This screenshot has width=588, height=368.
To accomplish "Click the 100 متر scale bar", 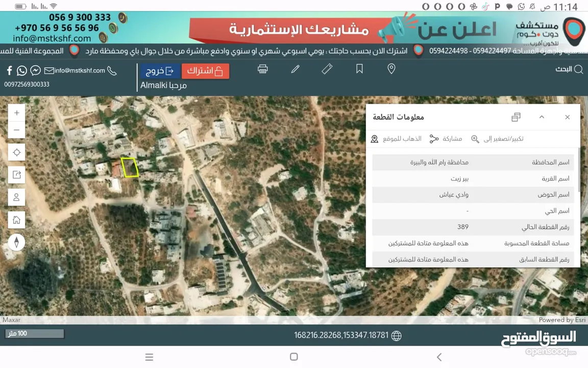I will (x=34, y=333).
